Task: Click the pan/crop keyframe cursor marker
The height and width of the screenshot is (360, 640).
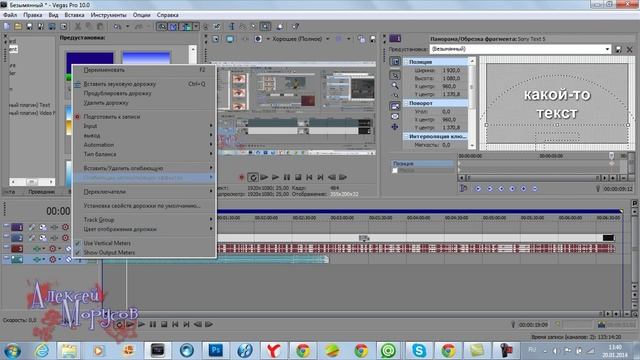Action: pyautogui.click(x=611, y=156)
